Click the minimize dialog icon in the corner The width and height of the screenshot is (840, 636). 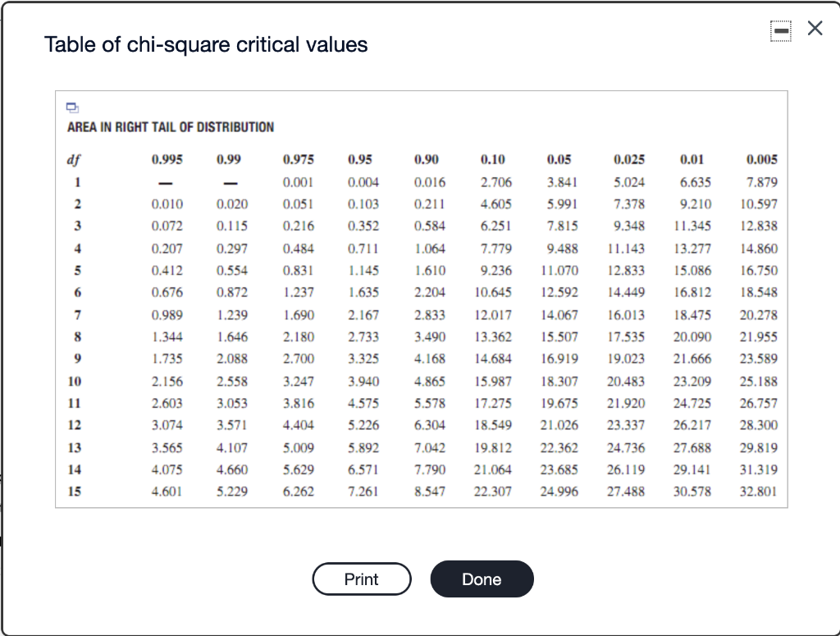780,30
